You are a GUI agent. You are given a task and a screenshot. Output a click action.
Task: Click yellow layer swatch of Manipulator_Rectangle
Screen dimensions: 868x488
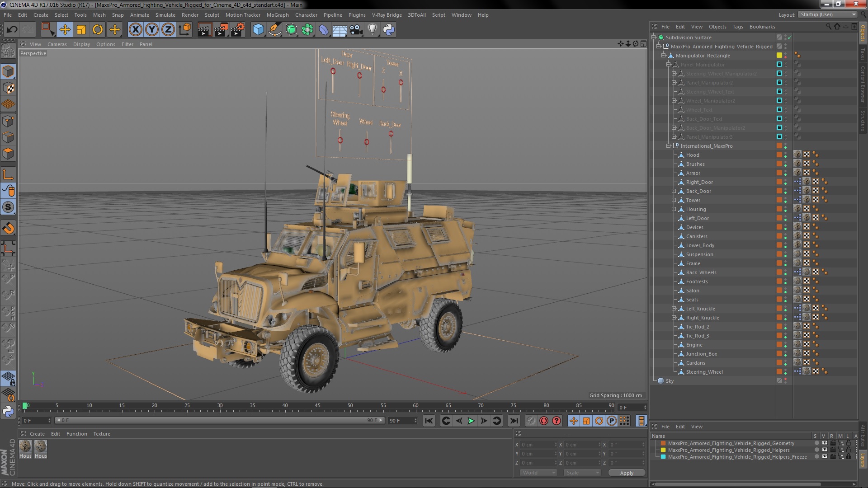pyautogui.click(x=779, y=56)
